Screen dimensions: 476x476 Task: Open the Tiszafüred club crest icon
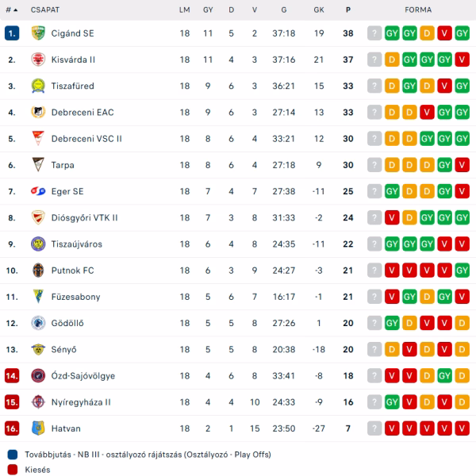pyautogui.click(x=37, y=86)
